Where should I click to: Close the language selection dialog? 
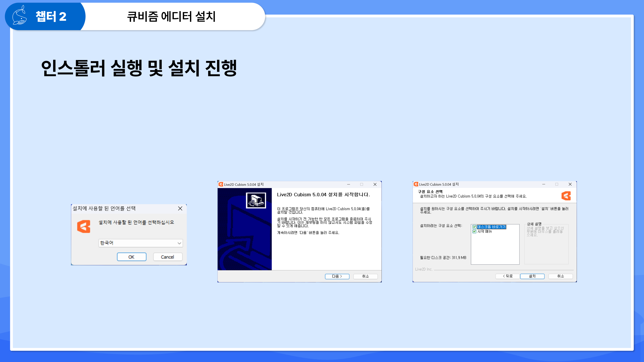point(180,208)
